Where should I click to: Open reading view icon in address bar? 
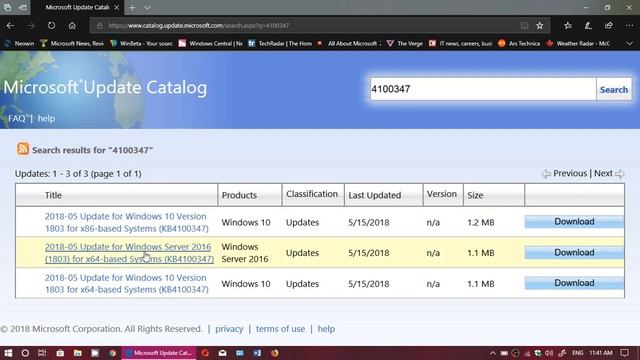pyautogui.click(x=524, y=25)
